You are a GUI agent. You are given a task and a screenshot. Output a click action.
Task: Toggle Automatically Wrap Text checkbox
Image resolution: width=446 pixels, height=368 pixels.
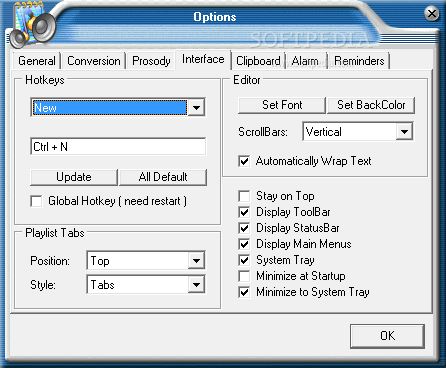(244, 161)
